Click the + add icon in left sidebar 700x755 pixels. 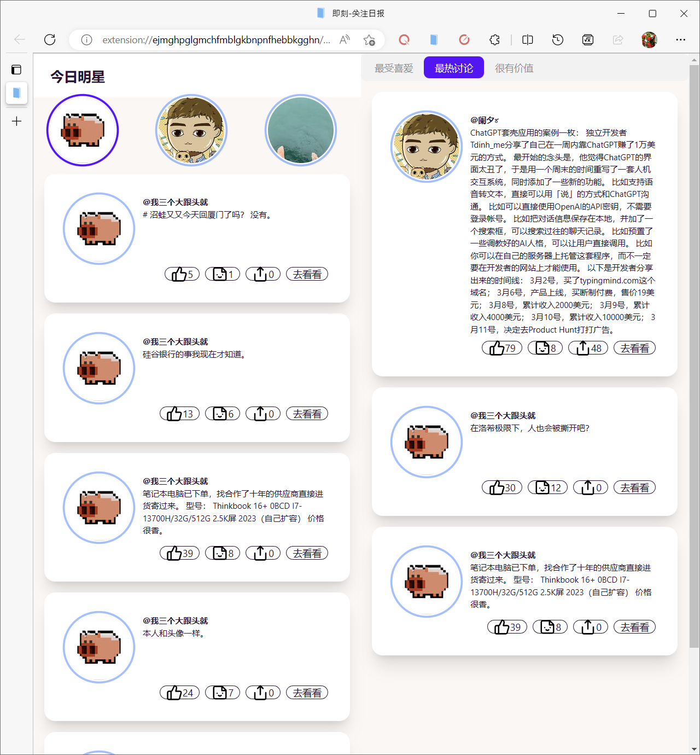pos(16,121)
